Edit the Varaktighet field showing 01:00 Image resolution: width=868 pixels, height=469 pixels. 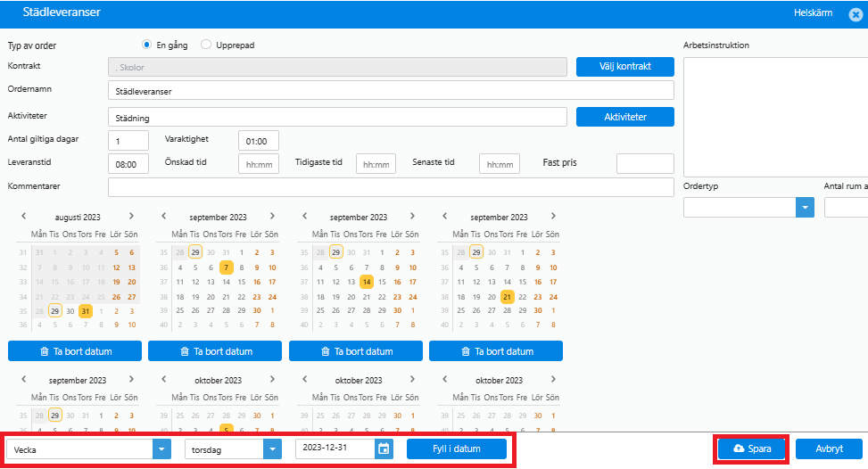click(x=259, y=141)
